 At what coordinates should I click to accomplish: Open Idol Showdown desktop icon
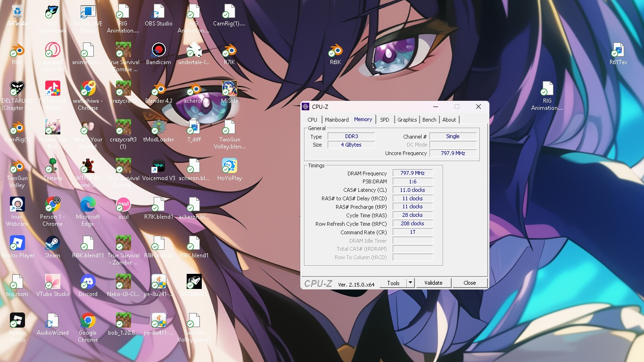pos(52,18)
